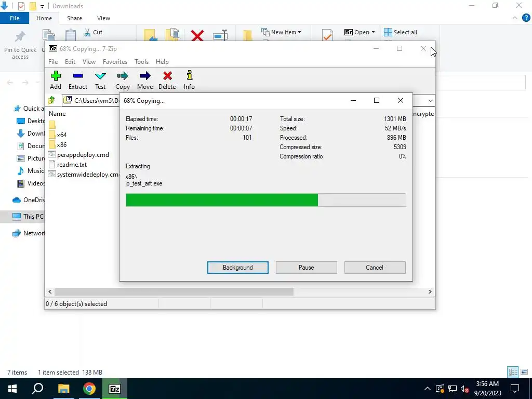Open the View menu in 7-Zip
This screenshot has height=399, width=532.
click(x=89, y=62)
